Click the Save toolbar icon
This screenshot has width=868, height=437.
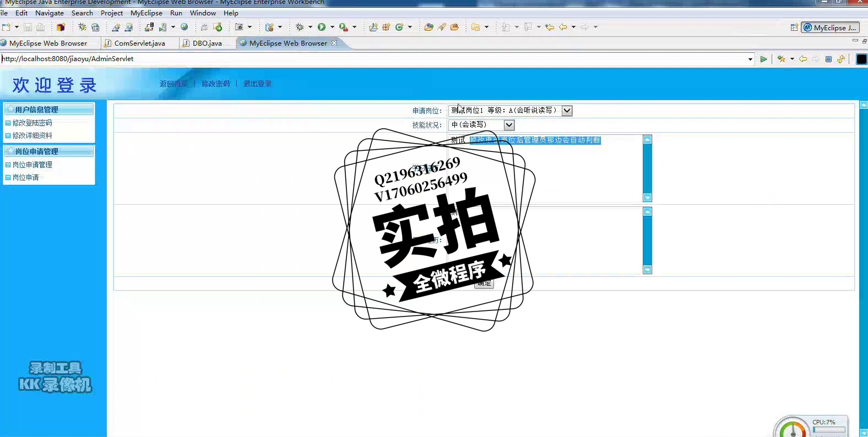(28, 27)
